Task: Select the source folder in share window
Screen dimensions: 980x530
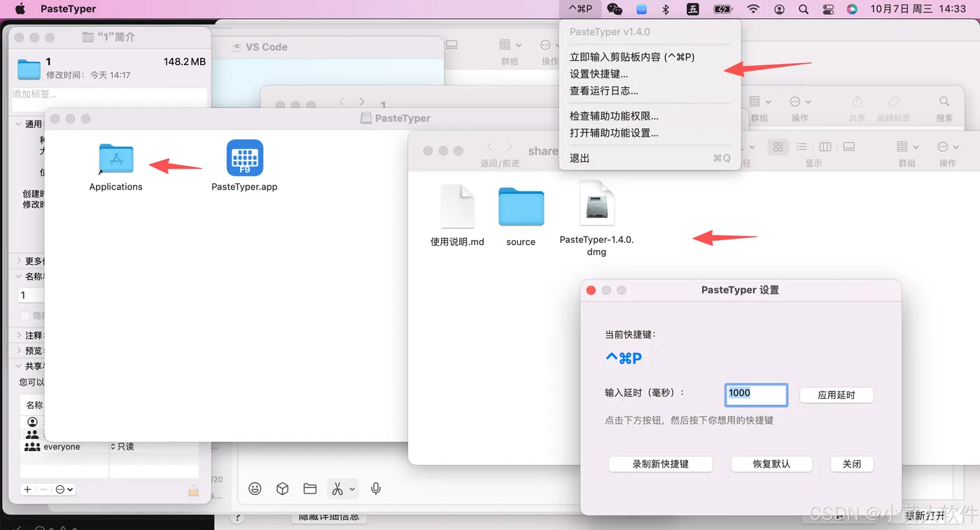Action: point(521,207)
